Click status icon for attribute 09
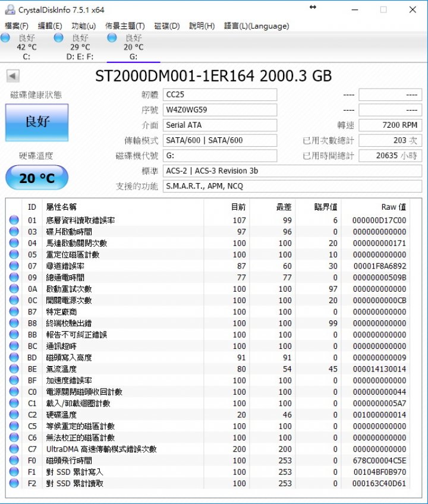The width and height of the screenshot is (428, 504). pyautogui.click(x=14, y=277)
